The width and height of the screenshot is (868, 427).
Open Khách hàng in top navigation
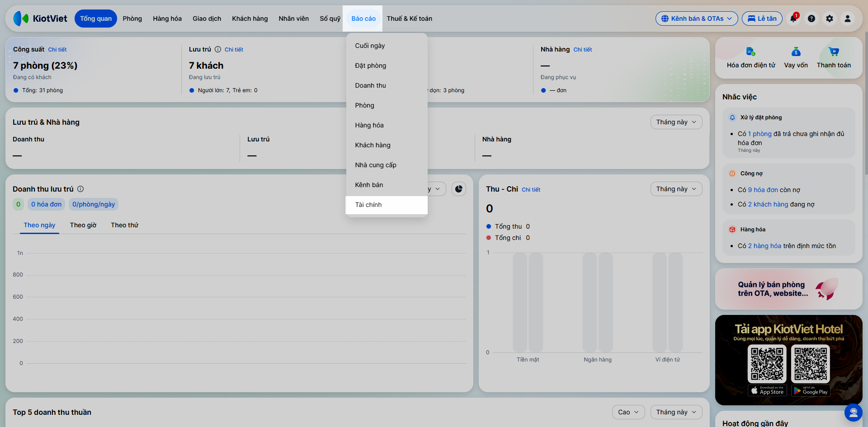pos(250,19)
